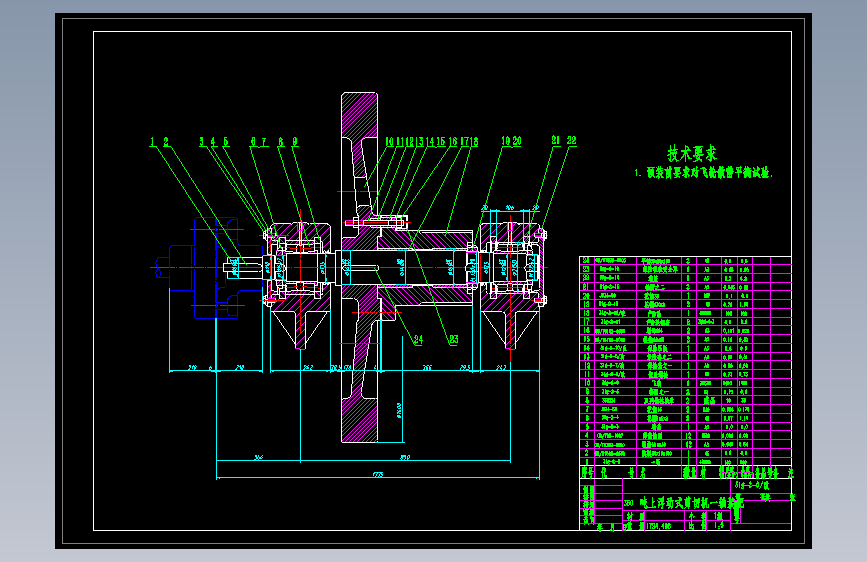Click part balloon number 14
Viewport: 867px width, 562px height.
coord(431,142)
